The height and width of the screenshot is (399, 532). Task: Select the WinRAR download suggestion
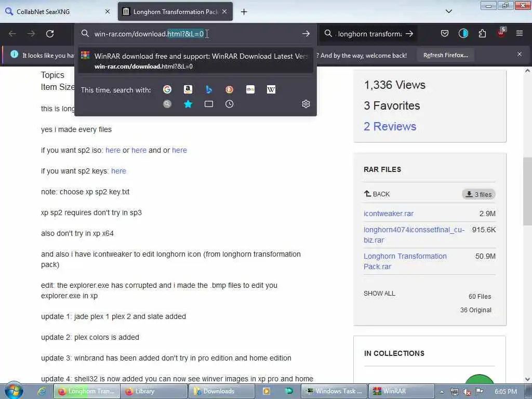pyautogui.click(x=195, y=61)
